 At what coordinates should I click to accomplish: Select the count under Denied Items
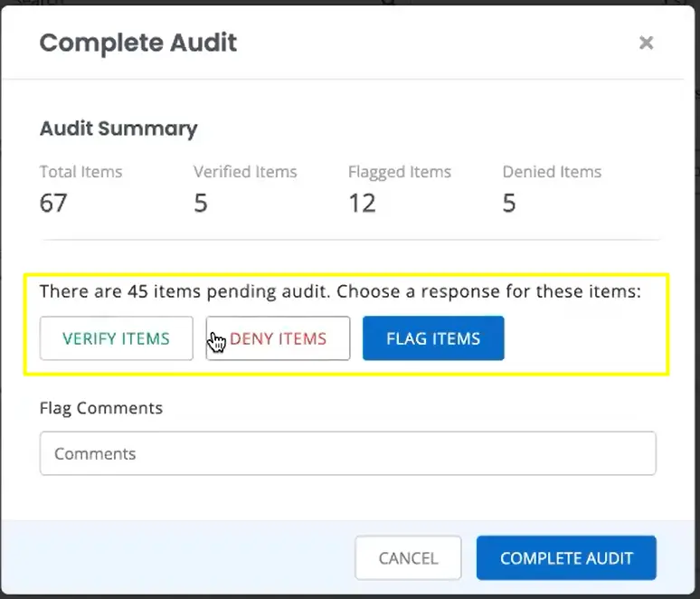point(509,203)
